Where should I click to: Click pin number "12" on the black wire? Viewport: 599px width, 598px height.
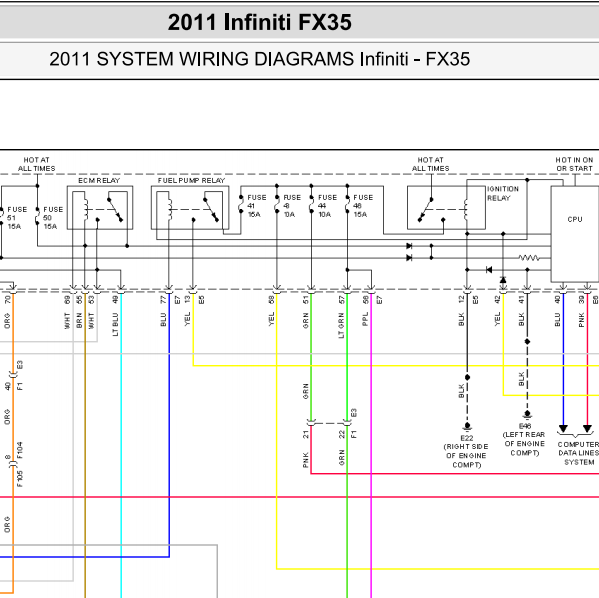(461, 300)
